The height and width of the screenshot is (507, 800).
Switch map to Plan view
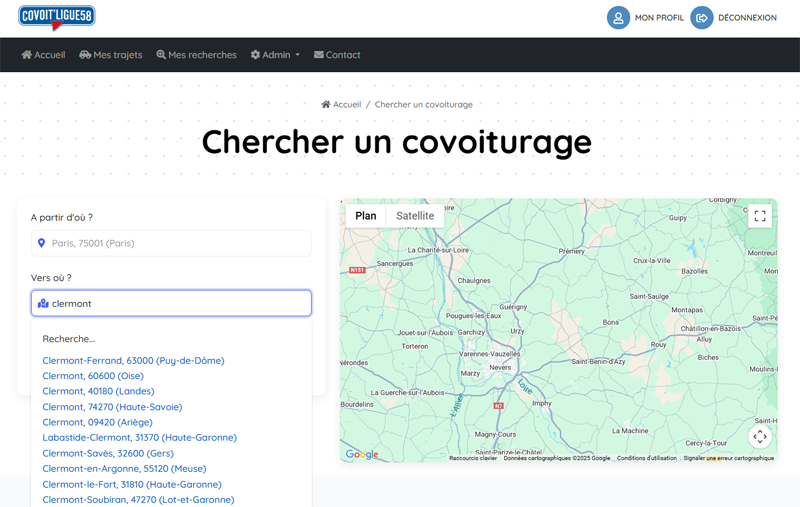click(366, 216)
